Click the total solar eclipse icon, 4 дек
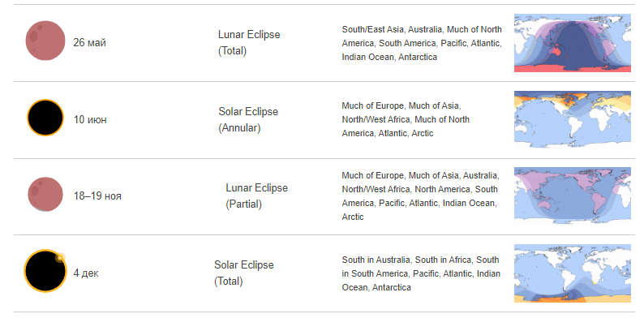This screenshot has width=644, height=331. [45, 271]
